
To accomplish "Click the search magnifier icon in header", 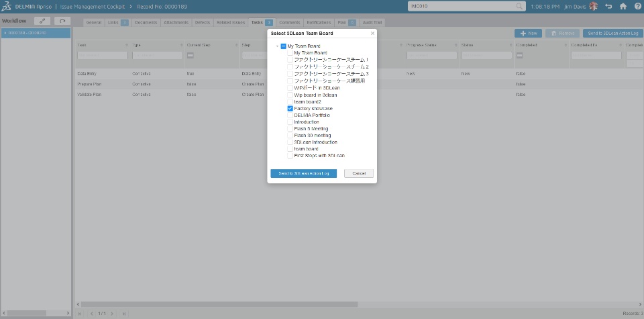I will [x=519, y=6].
